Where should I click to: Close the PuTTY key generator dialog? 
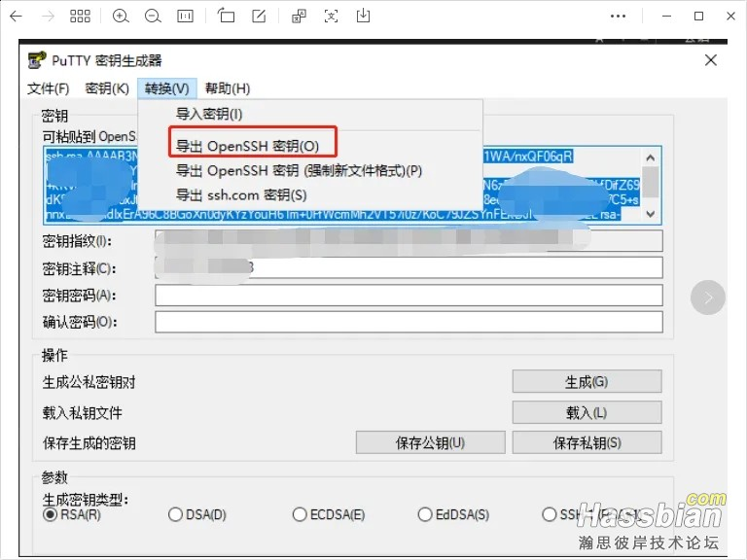pyautogui.click(x=711, y=60)
